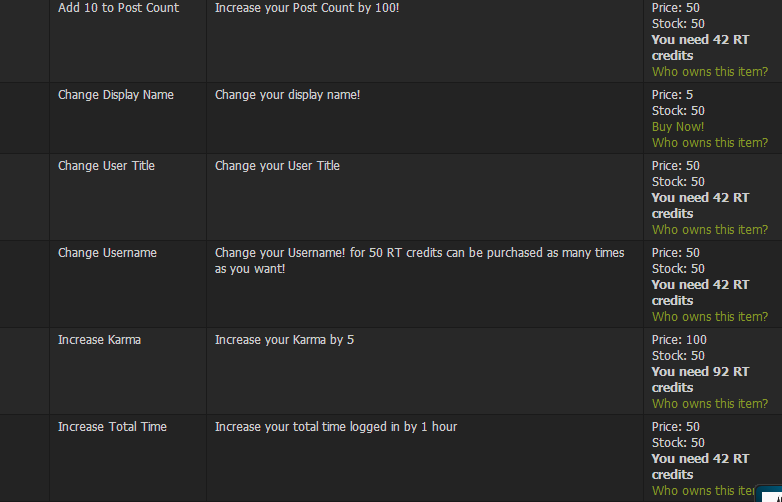Select the Add 10 to Post Count name
The height and width of the screenshot is (502, 782).
coord(118,8)
